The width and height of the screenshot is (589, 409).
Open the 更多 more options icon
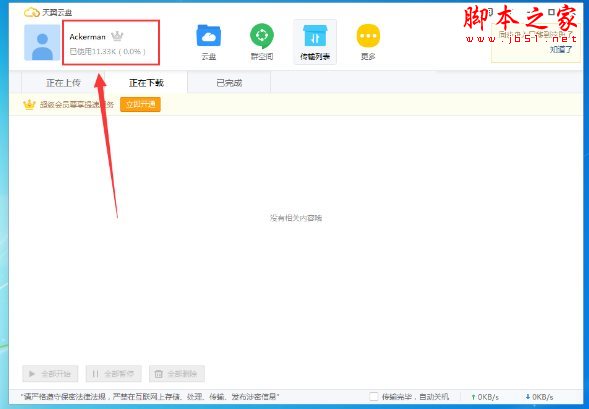tap(368, 42)
